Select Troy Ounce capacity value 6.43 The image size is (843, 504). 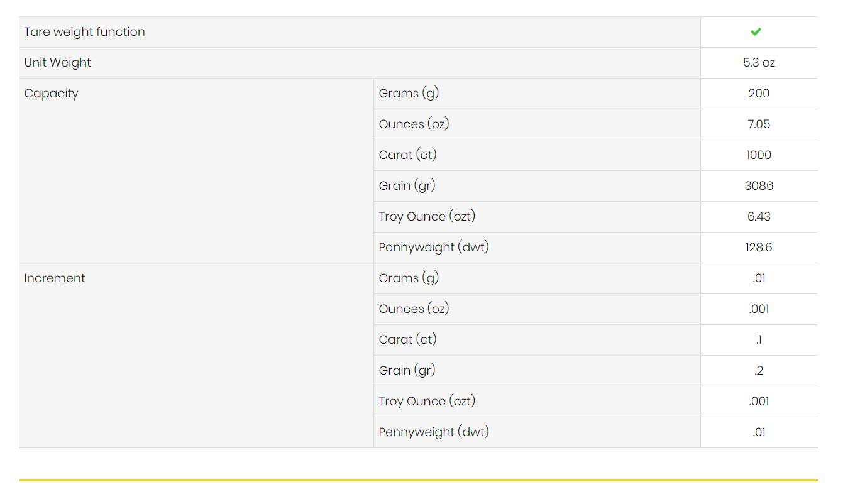point(759,217)
